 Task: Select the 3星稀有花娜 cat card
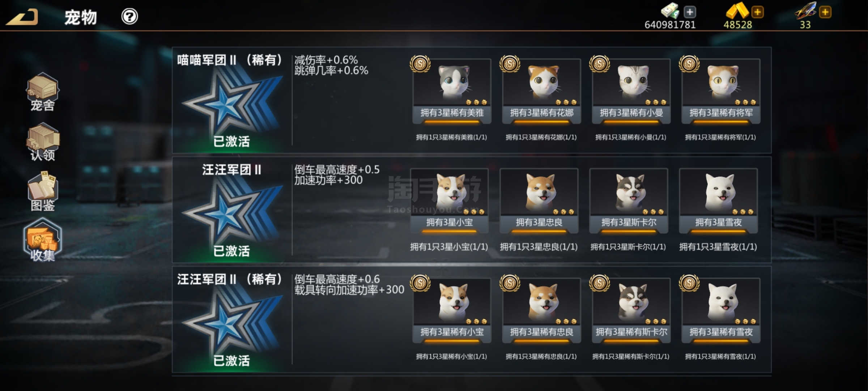point(541,92)
